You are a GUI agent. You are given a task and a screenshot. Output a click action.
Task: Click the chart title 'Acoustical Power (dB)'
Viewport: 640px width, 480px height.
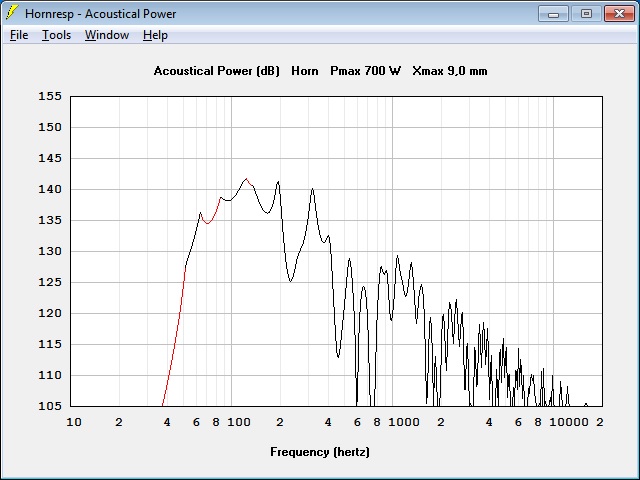click(x=216, y=71)
